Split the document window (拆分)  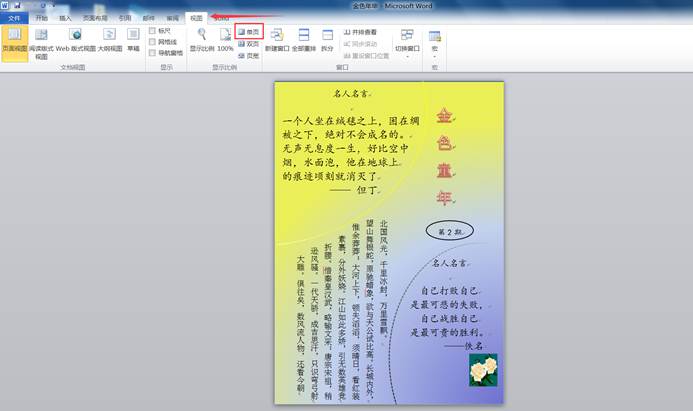[327, 41]
